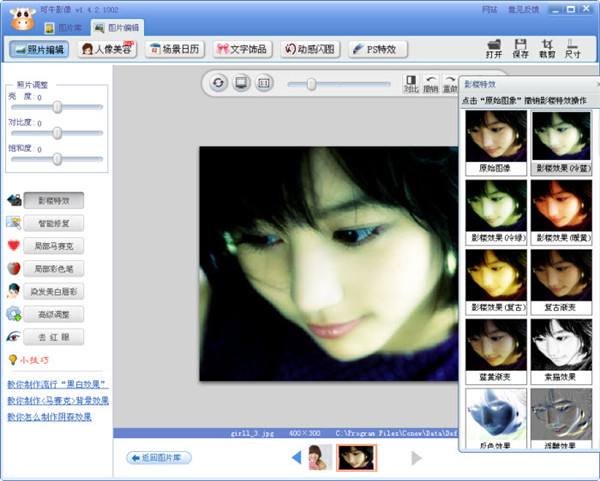Select the 原始图像 original image thumbnail
This screenshot has height=481, width=600.
point(496,141)
